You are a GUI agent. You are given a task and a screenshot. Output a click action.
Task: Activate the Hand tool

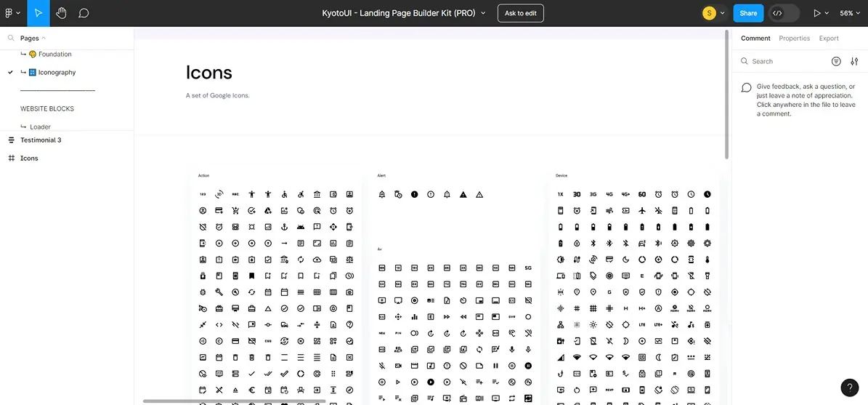click(x=61, y=13)
